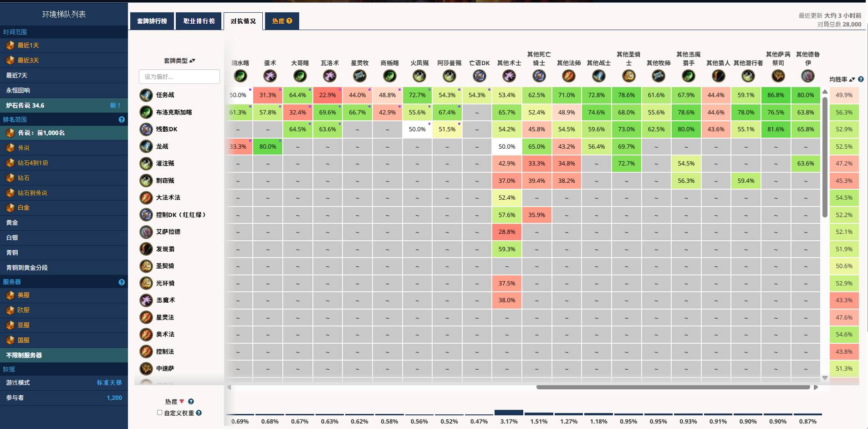The width and height of the screenshot is (868, 429).
Task: Sort by 套牌类型 column header arrows
Action: pyautogui.click(x=192, y=61)
